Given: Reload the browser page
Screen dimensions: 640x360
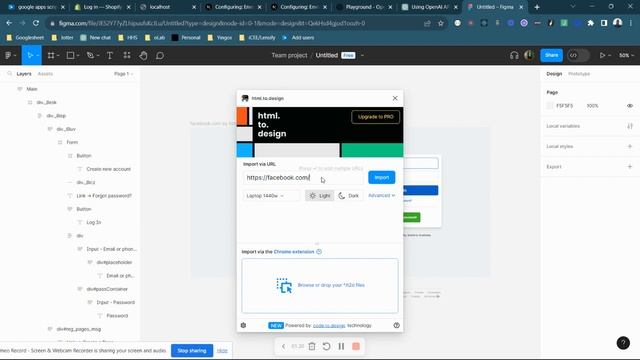Looking at the screenshot, I should [x=36, y=23].
